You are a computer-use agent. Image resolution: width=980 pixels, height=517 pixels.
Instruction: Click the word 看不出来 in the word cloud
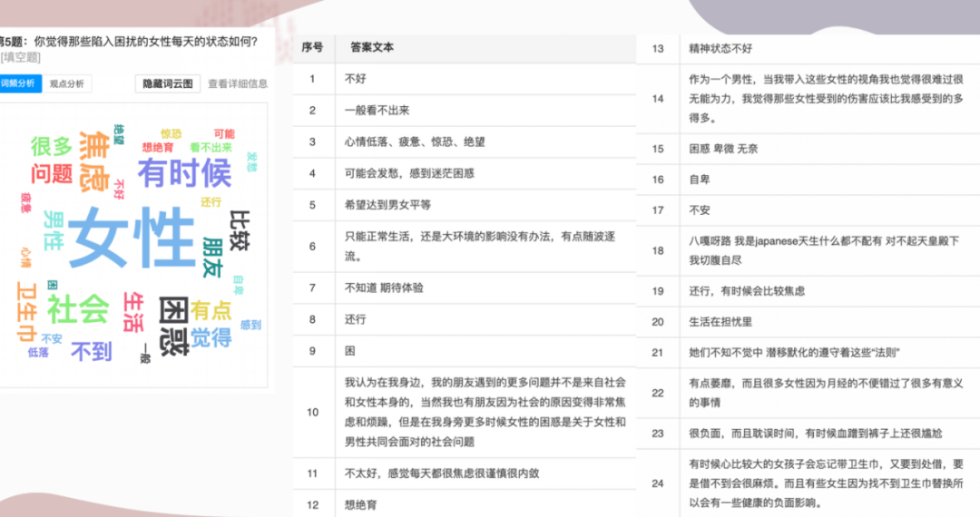click(x=211, y=147)
